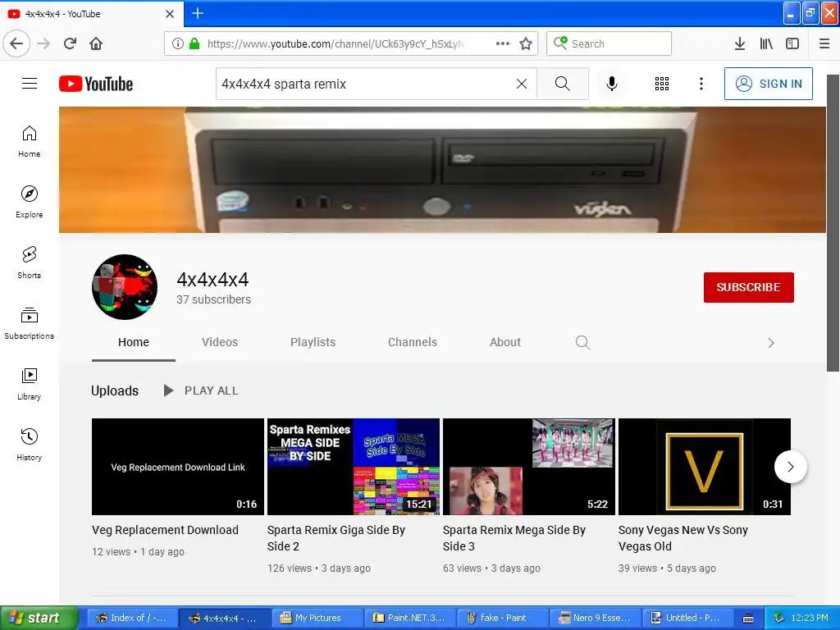Screen dimensions: 840x630
Task: Close the 4x4x4x4 - YouTube tab
Action: click(170, 14)
